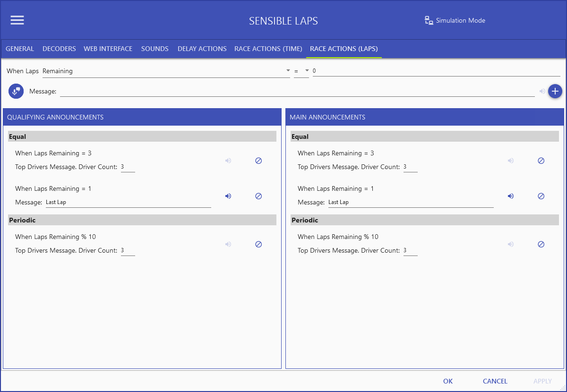Edit Main periodic driver count field
The width and height of the screenshot is (567, 392).
(410, 250)
